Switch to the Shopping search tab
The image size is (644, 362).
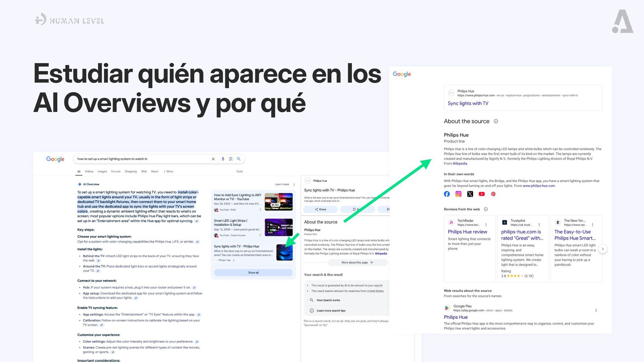130,171
